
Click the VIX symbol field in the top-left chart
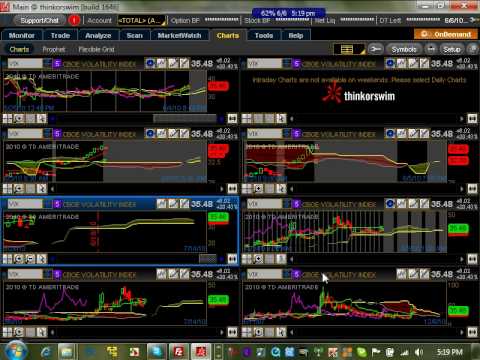point(25,63)
